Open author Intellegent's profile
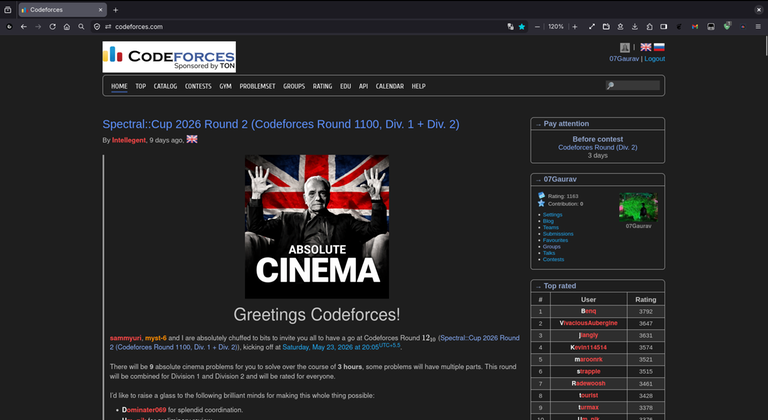This screenshot has width=768, height=420. point(129,140)
